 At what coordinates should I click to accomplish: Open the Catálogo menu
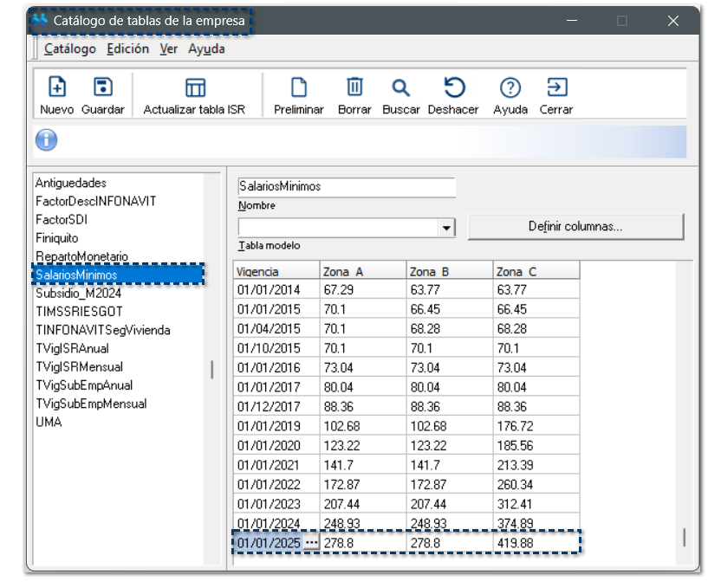[x=70, y=49]
